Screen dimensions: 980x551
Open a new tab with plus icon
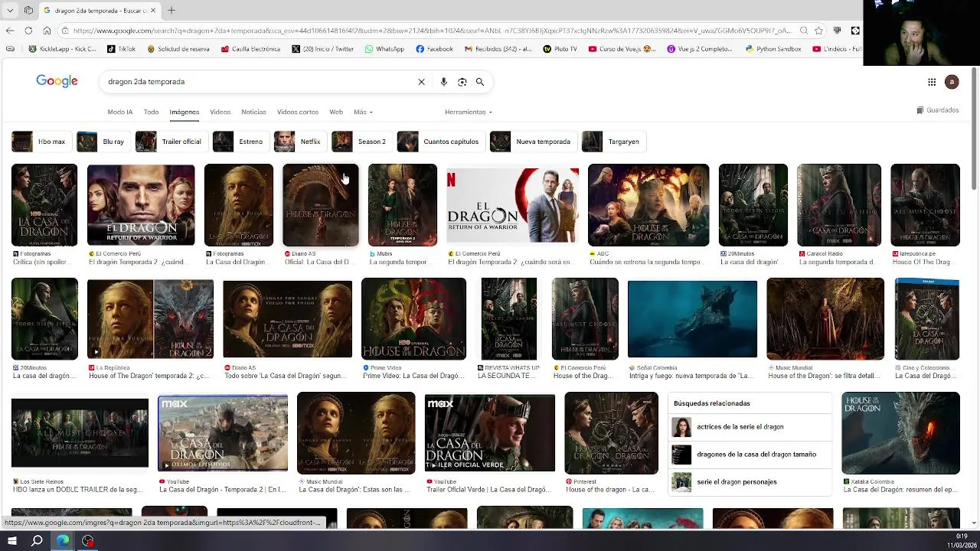[171, 10]
